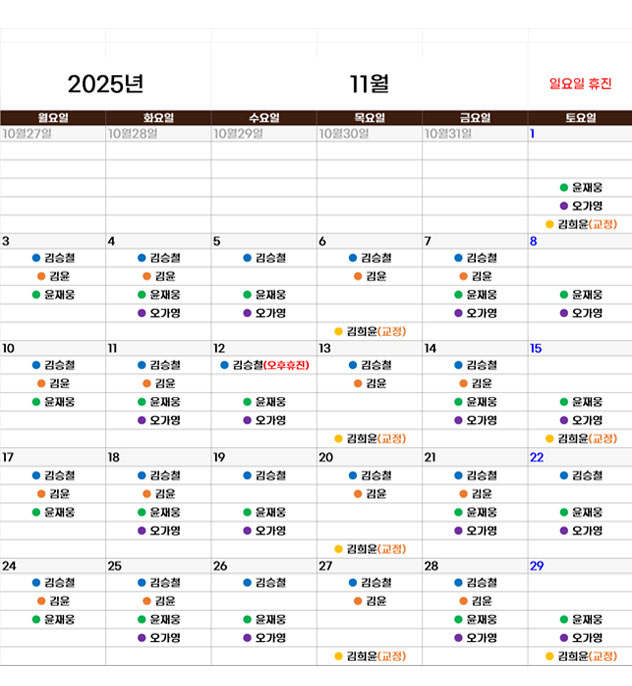Screen dimensions: 632x686
Task: Click the 김희윤(교정) entry on November 27
Action: click(376, 656)
